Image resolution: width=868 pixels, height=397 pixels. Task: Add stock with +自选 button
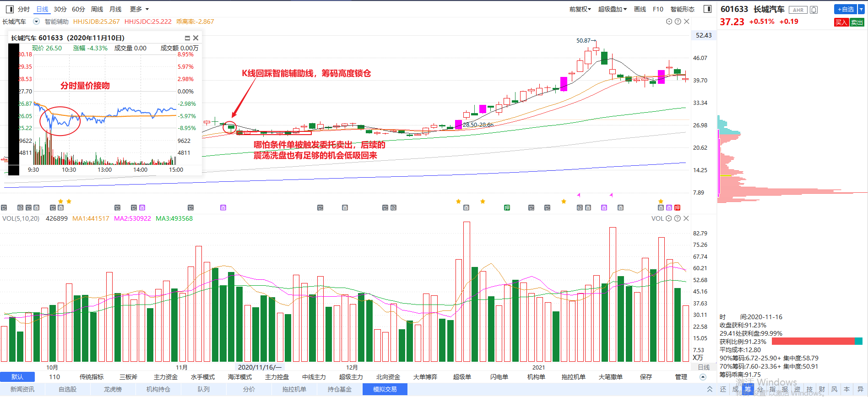[x=846, y=9]
